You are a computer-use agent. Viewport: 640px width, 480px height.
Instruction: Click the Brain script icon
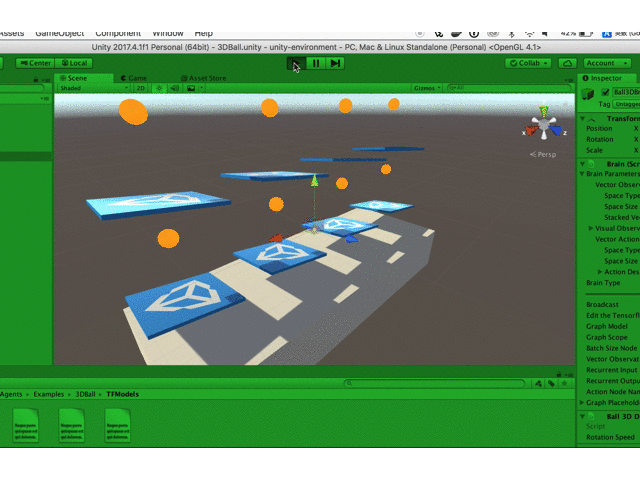[591, 164]
